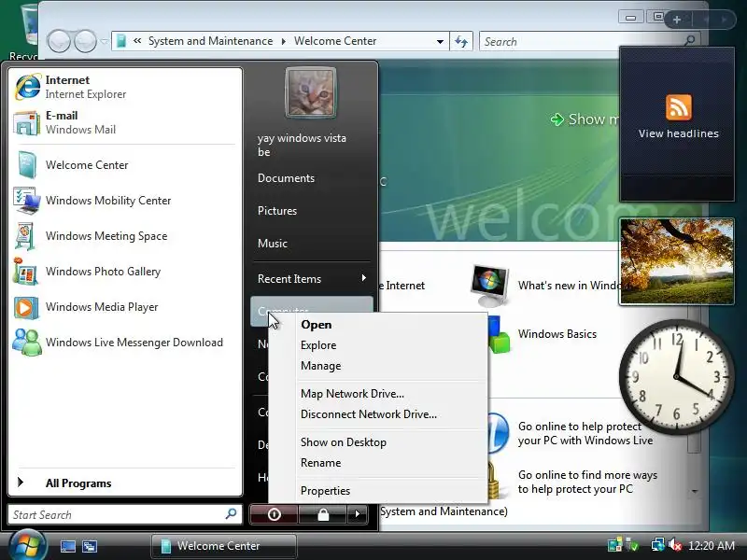The image size is (747, 560).
Task: Click the kitten user account picture
Action: click(x=311, y=92)
